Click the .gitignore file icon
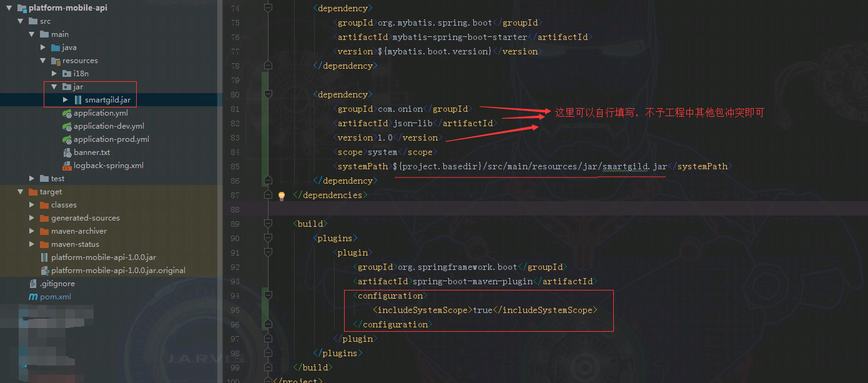868x383 pixels. tap(34, 284)
